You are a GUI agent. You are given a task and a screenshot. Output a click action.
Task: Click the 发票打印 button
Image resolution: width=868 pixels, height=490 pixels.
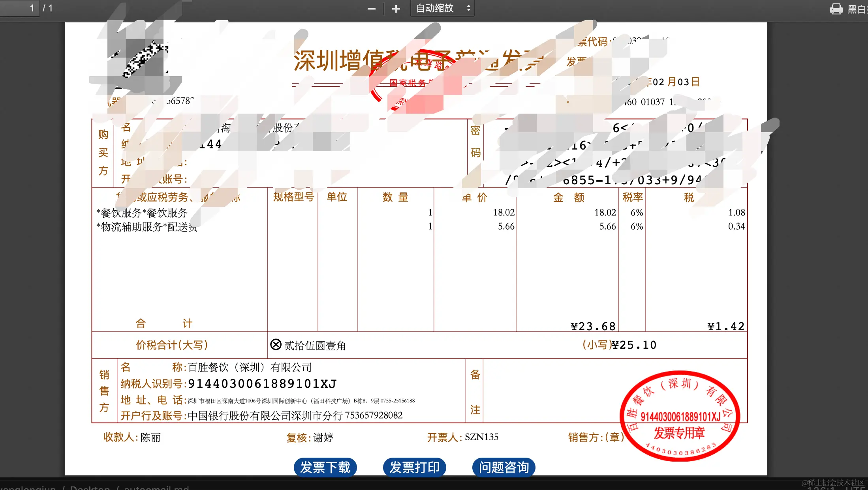coord(414,467)
